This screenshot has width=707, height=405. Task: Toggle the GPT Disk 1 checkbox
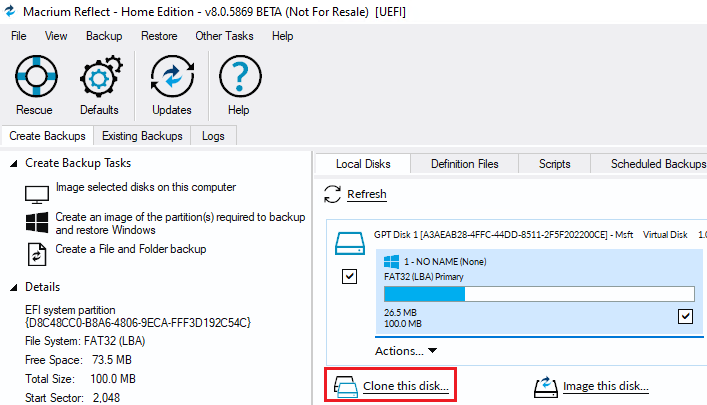point(349,276)
